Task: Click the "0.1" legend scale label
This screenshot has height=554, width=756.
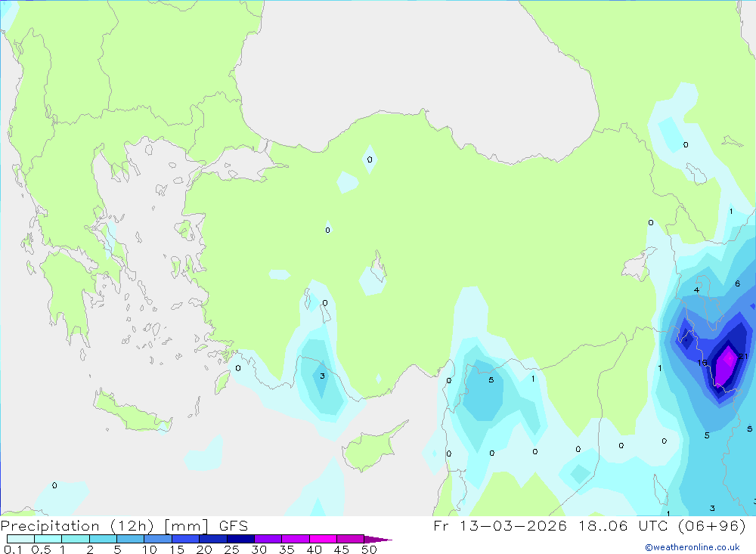Action: 13,549
